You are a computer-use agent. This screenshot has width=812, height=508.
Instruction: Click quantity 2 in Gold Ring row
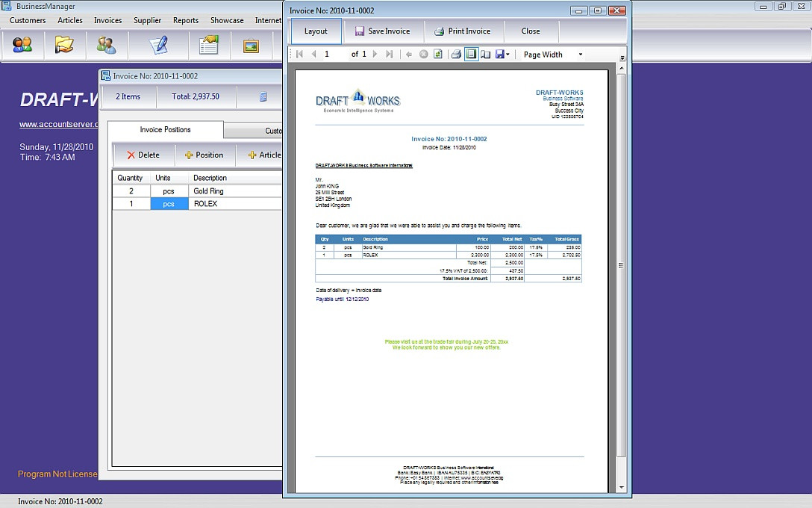131,191
